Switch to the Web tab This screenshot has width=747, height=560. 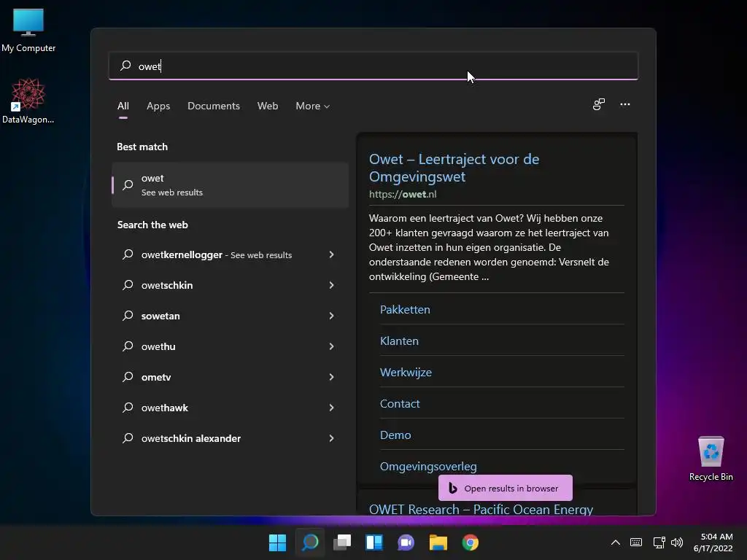tap(268, 106)
